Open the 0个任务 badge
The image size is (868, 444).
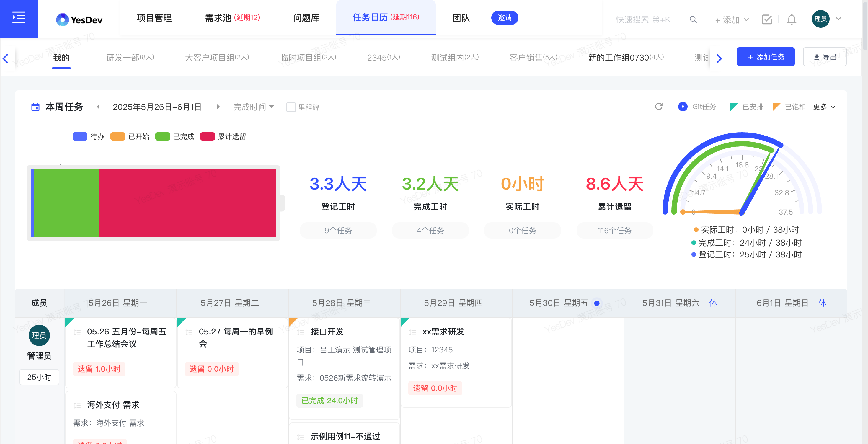(x=522, y=231)
